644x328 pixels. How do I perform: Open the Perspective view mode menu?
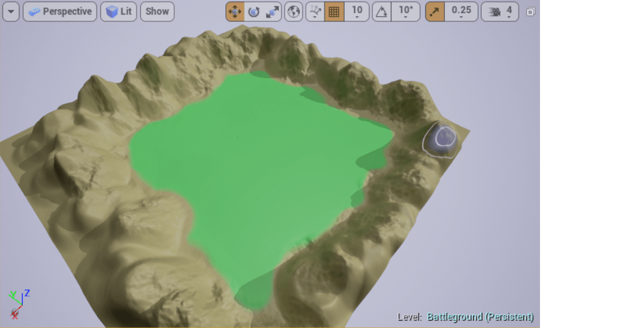[60, 12]
